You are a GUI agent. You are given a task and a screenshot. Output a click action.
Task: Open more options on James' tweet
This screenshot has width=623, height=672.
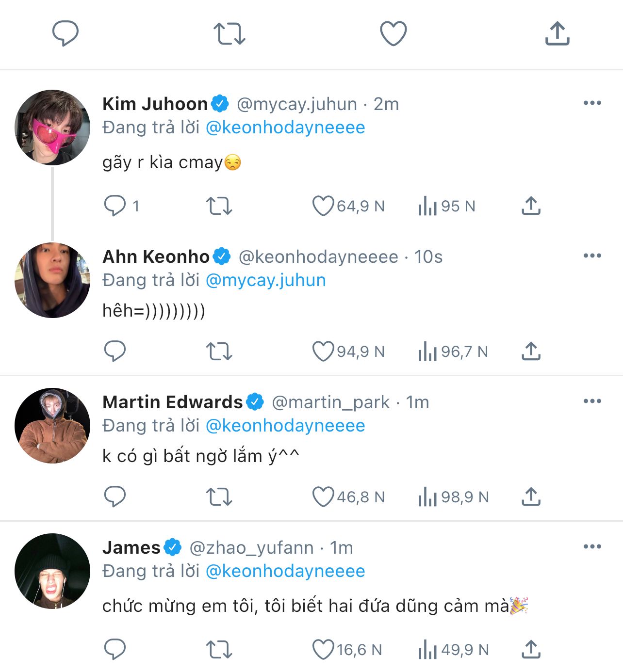pos(592,547)
